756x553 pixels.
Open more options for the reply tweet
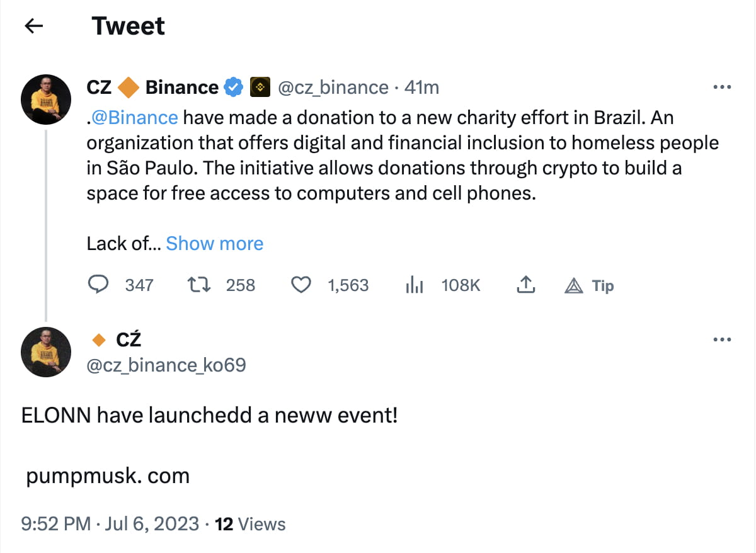[721, 339]
